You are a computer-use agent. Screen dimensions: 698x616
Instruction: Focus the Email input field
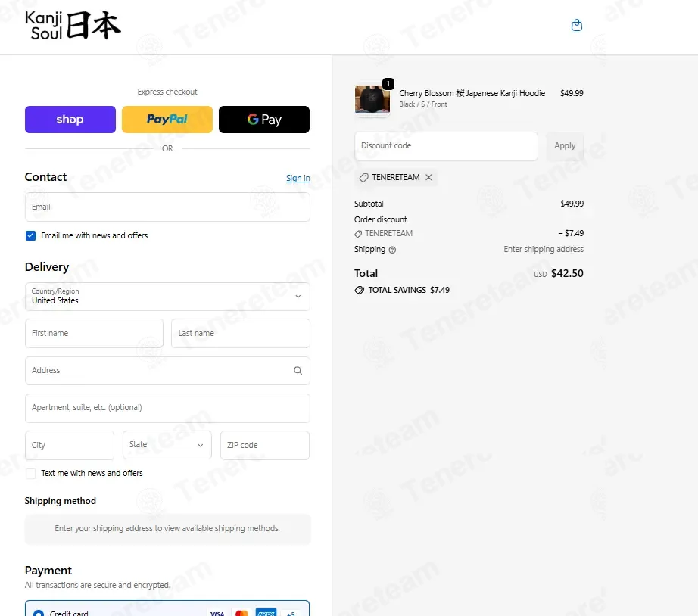(x=167, y=207)
